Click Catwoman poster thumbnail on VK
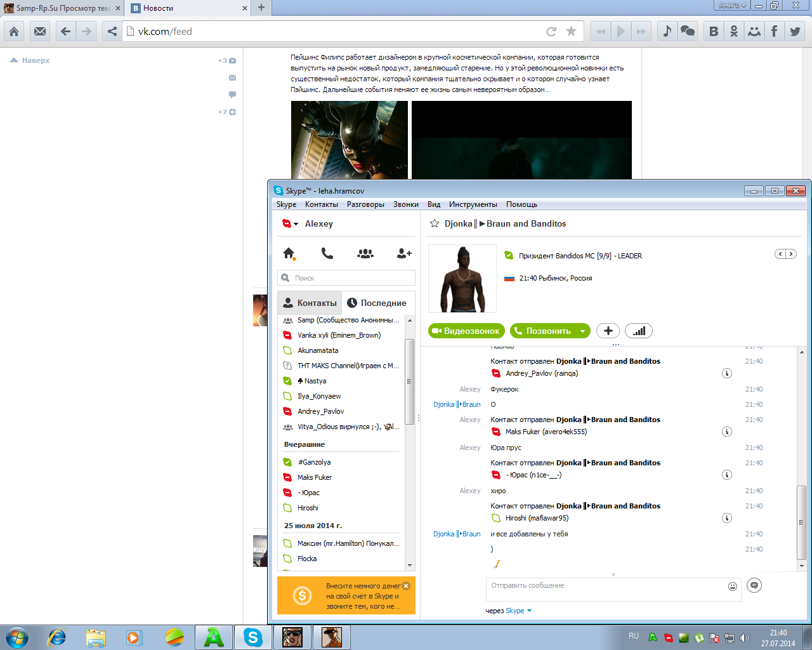 [x=350, y=140]
